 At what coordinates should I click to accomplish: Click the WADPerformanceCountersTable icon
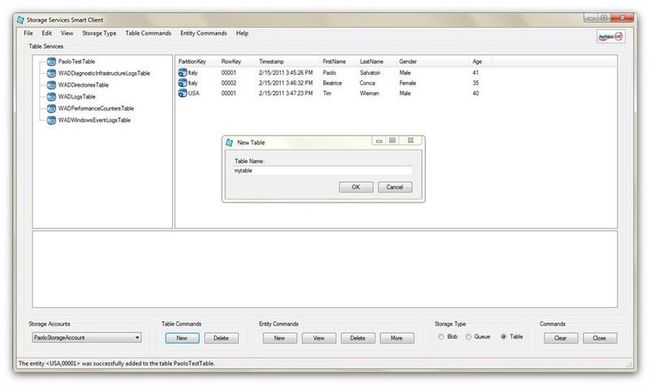coord(51,109)
